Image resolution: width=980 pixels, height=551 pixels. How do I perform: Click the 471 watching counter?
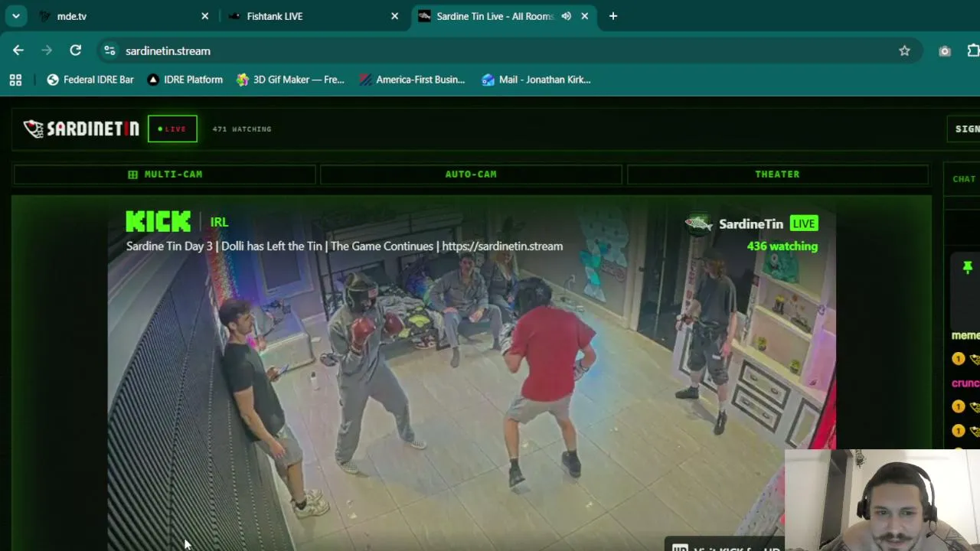(x=242, y=129)
